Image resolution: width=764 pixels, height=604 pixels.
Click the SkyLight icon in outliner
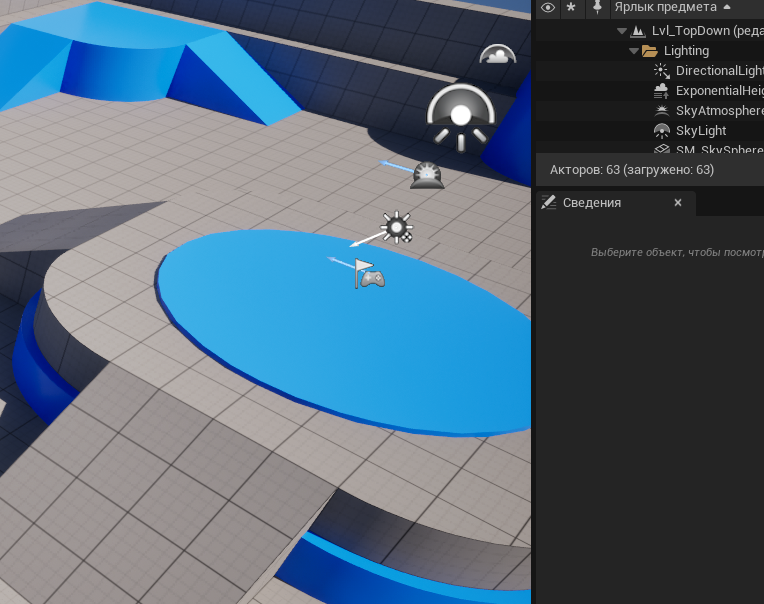662,131
